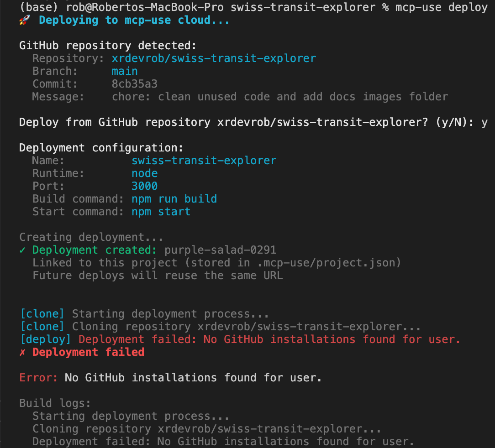Click build command 'npm run build'
Viewport: 495px width, 448px height.
(174, 199)
